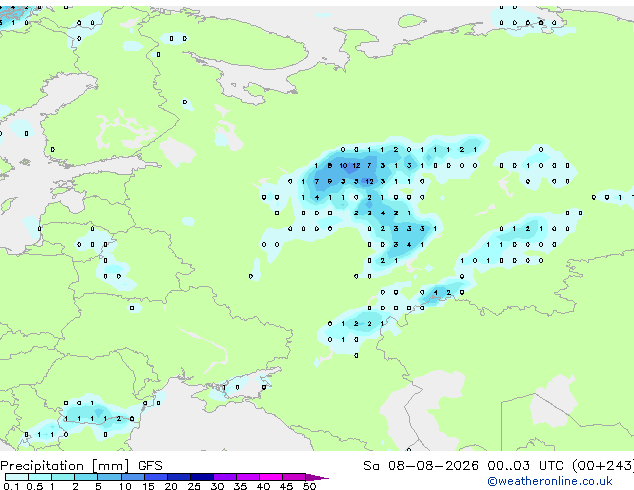Click the legend label "25"
Viewport: 634px width, 490px height.
point(194,486)
